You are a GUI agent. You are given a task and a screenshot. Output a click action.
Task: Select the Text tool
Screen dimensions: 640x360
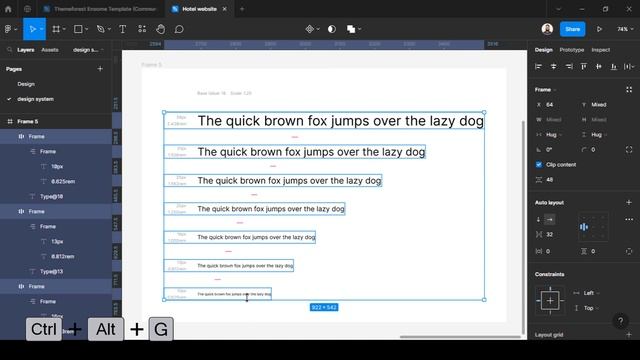[x=122, y=29]
